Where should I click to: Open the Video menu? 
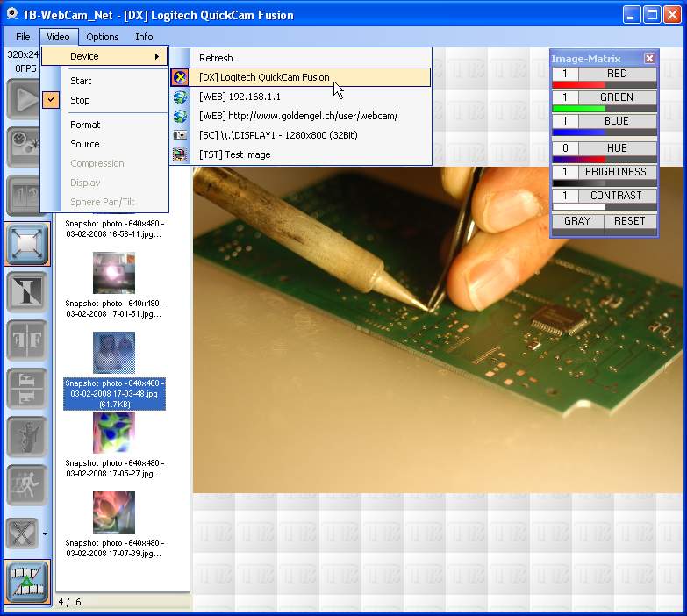click(58, 37)
